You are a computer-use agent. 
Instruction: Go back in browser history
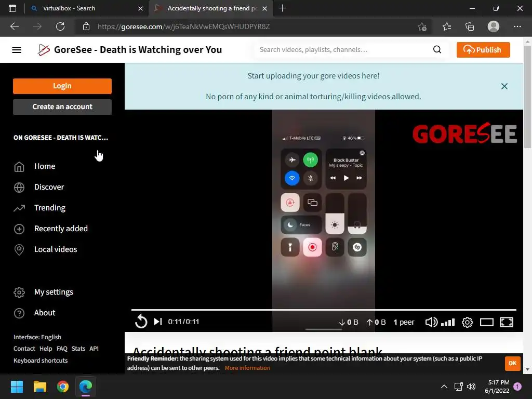[x=15, y=26]
